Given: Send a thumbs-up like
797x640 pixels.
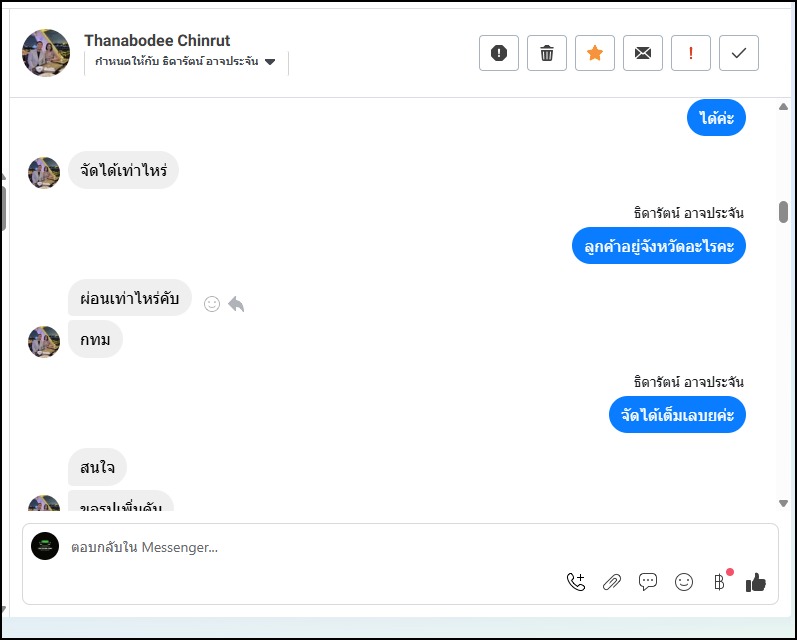Looking at the screenshot, I should (756, 582).
